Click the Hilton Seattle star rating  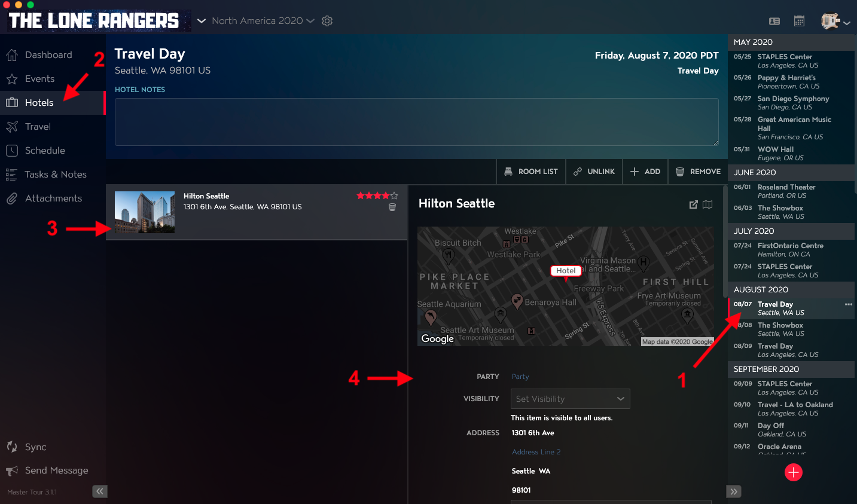377,196
